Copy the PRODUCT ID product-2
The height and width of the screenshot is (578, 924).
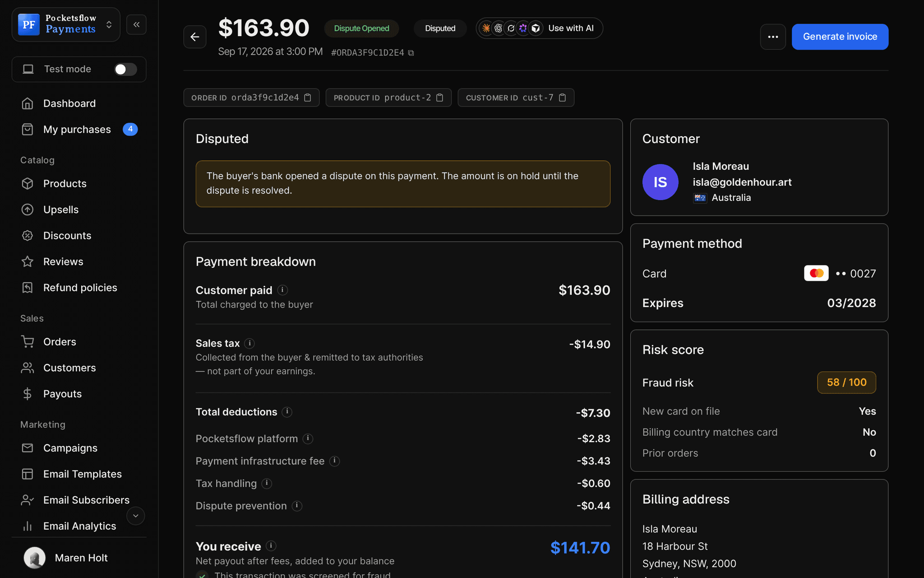pos(440,98)
